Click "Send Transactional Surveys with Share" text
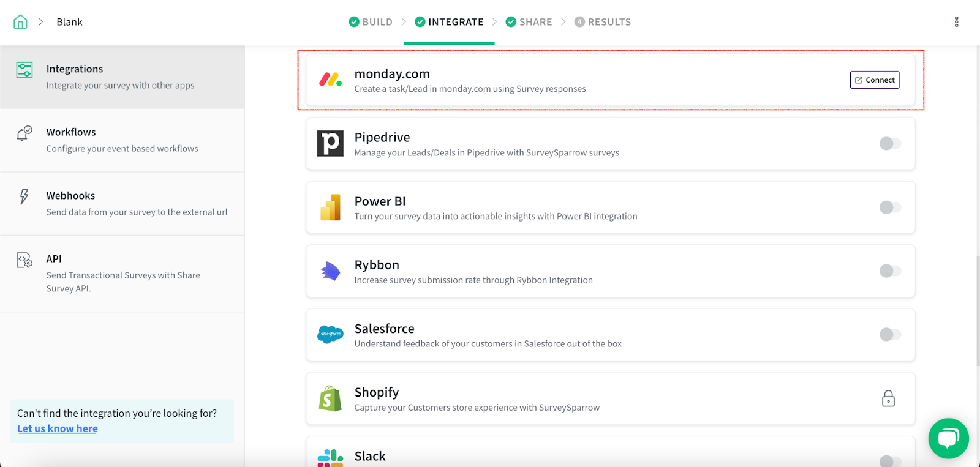This screenshot has height=467, width=980. point(123,282)
